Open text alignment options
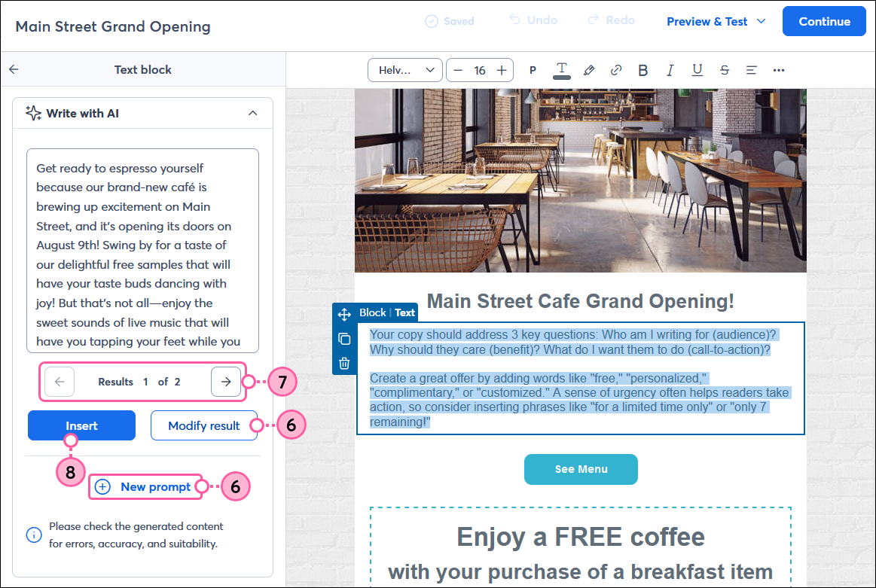 pyautogui.click(x=751, y=70)
